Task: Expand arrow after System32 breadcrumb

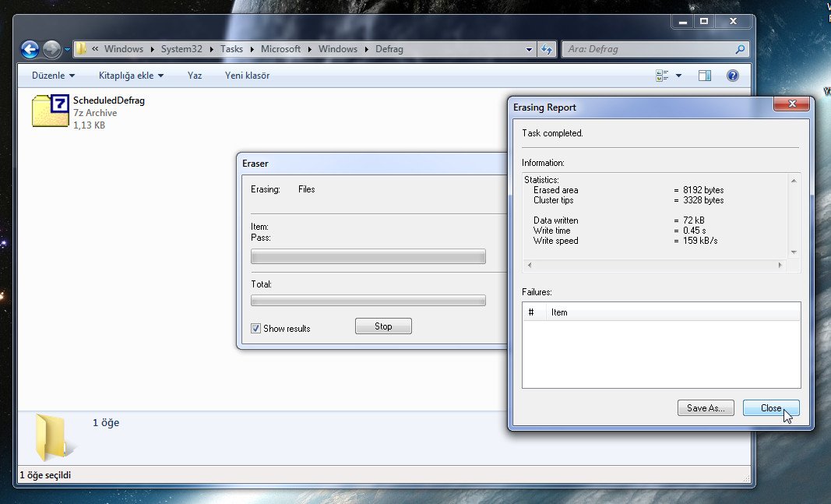Action: coord(212,49)
